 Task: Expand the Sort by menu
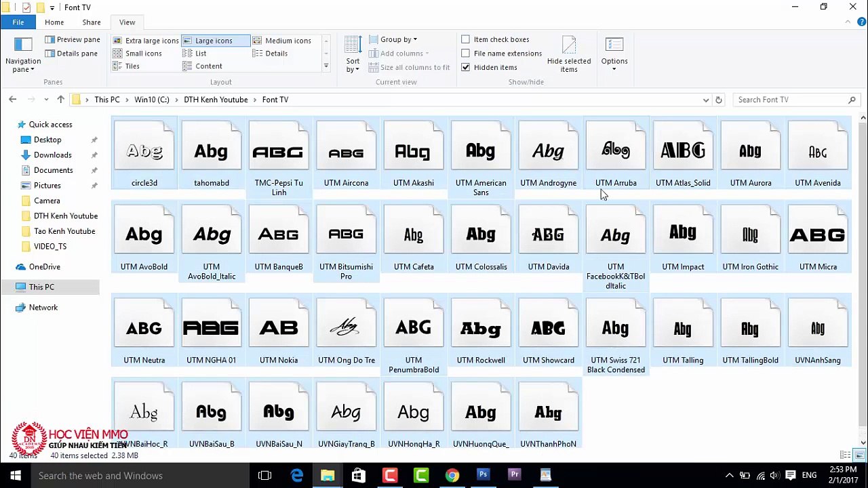coord(353,54)
